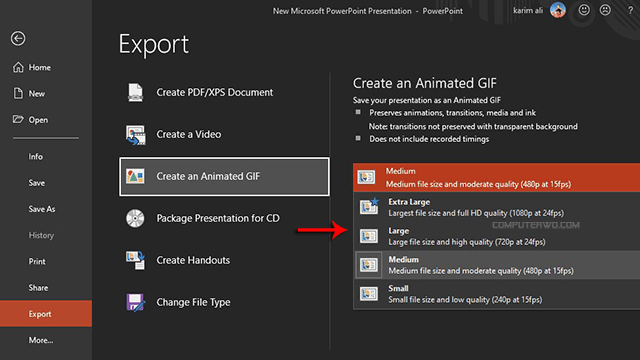Choose Change File Type option
The height and width of the screenshot is (360, 640).
click(224, 302)
